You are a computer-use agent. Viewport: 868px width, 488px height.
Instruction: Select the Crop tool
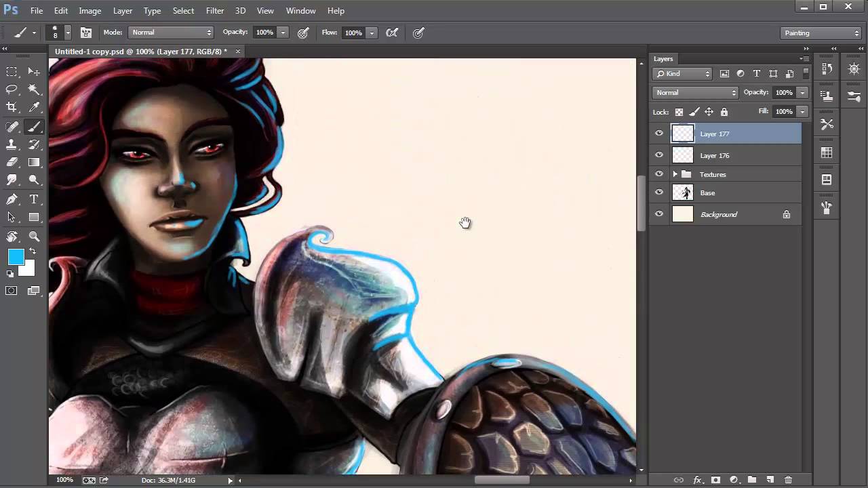click(12, 107)
